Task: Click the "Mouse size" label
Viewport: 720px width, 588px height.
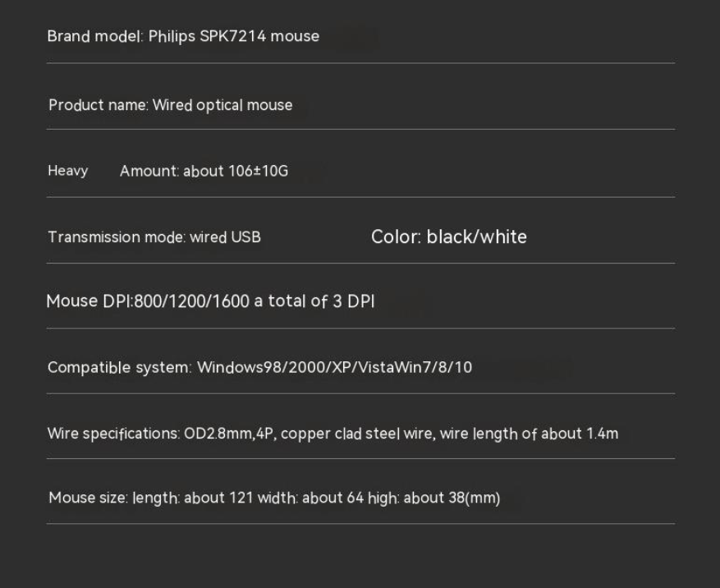Action: (87, 498)
